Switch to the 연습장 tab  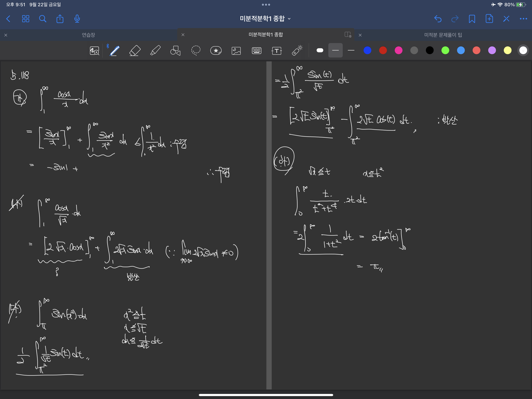pos(88,35)
